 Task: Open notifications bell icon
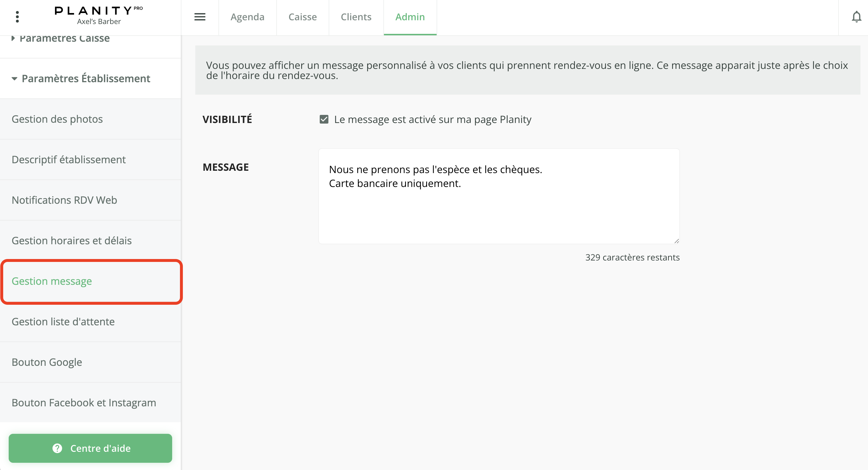point(856,17)
